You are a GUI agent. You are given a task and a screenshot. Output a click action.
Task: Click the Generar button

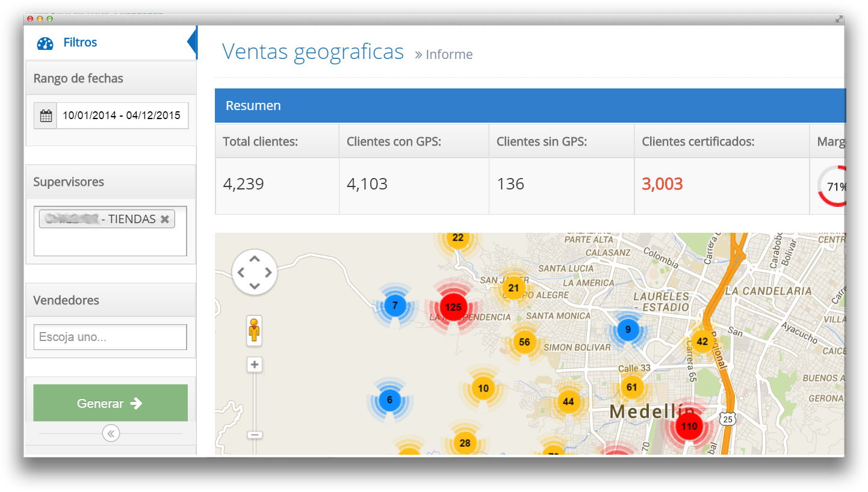110,404
